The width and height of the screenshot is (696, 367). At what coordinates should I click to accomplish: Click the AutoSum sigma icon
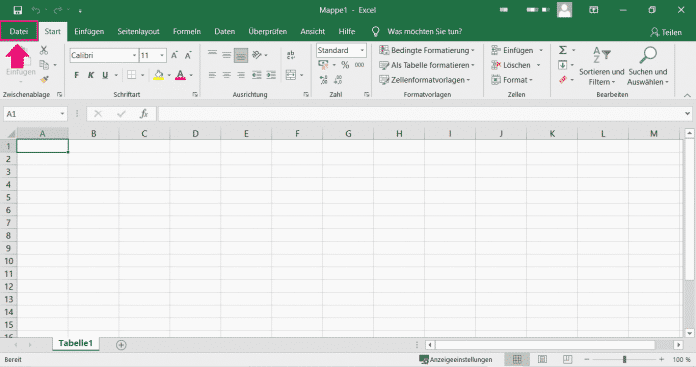(562, 50)
